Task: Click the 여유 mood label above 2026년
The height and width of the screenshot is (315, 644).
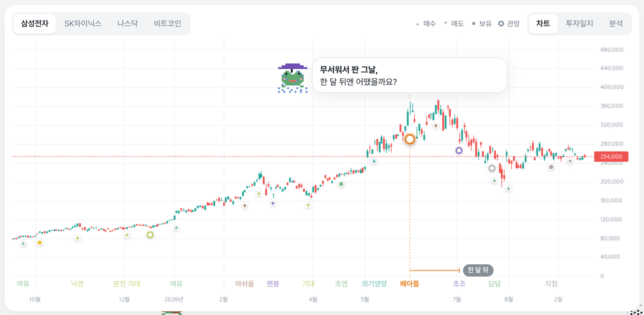Action: pos(176,284)
